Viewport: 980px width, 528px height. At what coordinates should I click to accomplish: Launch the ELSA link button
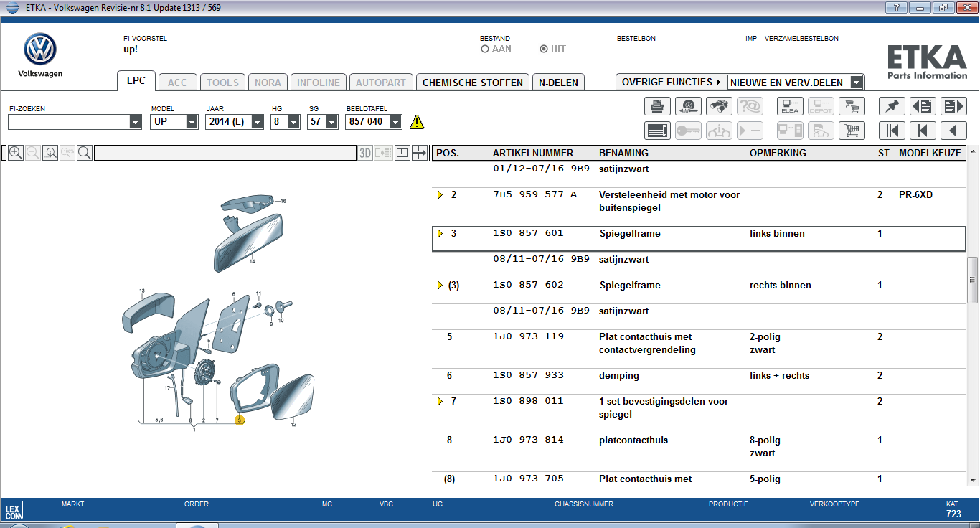pos(790,107)
